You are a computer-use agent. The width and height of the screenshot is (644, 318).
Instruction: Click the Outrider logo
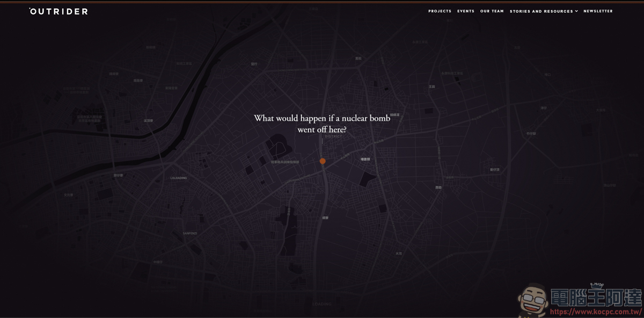coord(58,11)
